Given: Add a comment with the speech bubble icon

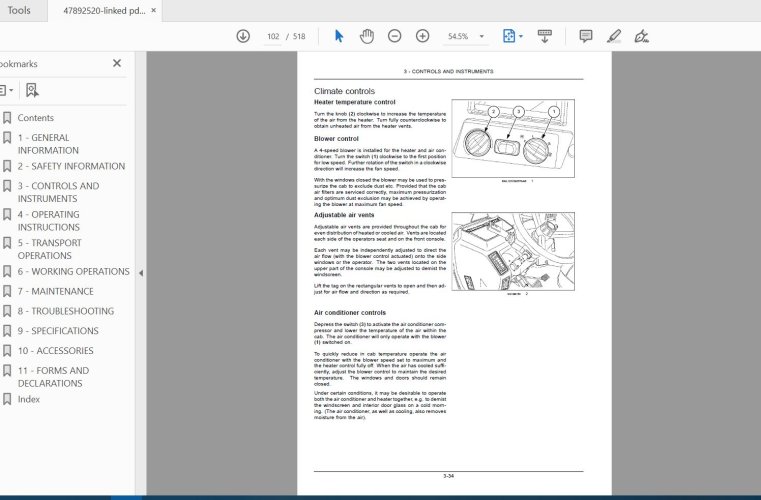Looking at the screenshot, I should [x=586, y=36].
